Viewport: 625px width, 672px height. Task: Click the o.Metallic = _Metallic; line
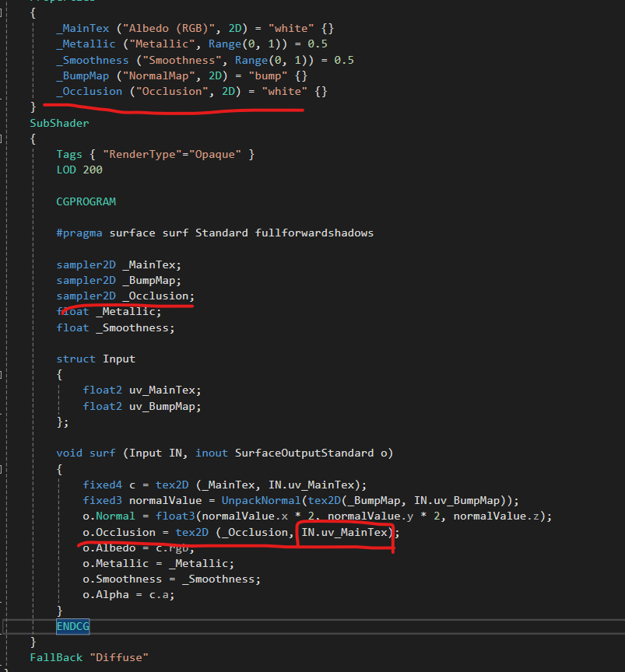coord(159,564)
